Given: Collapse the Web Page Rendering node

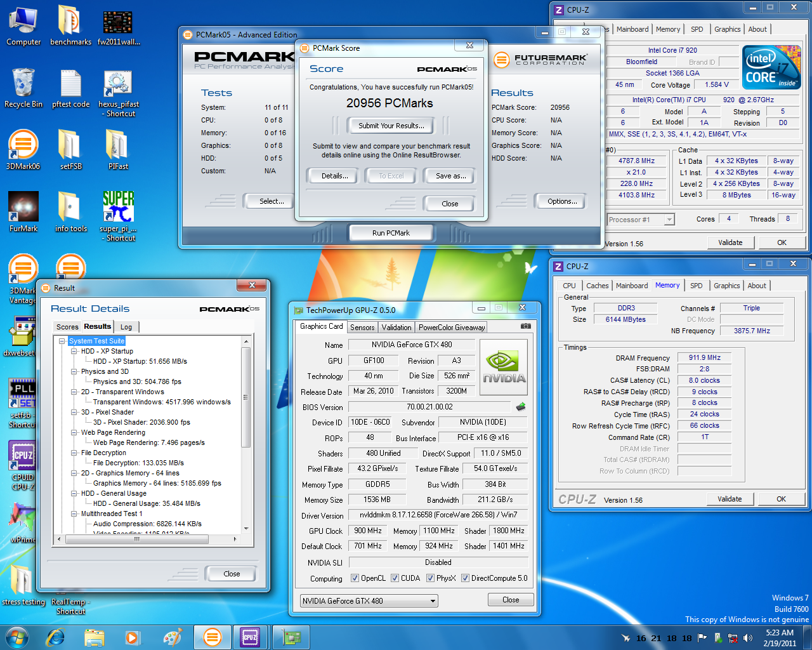Looking at the screenshot, I should pyautogui.click(x=75, y=432).
